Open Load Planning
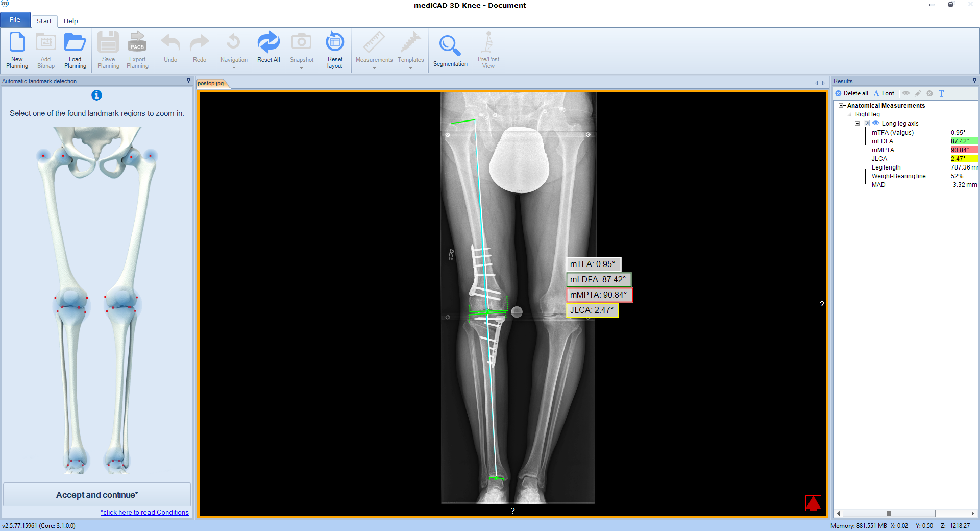Viewport: 980px width, 531px height. point(75,50)
